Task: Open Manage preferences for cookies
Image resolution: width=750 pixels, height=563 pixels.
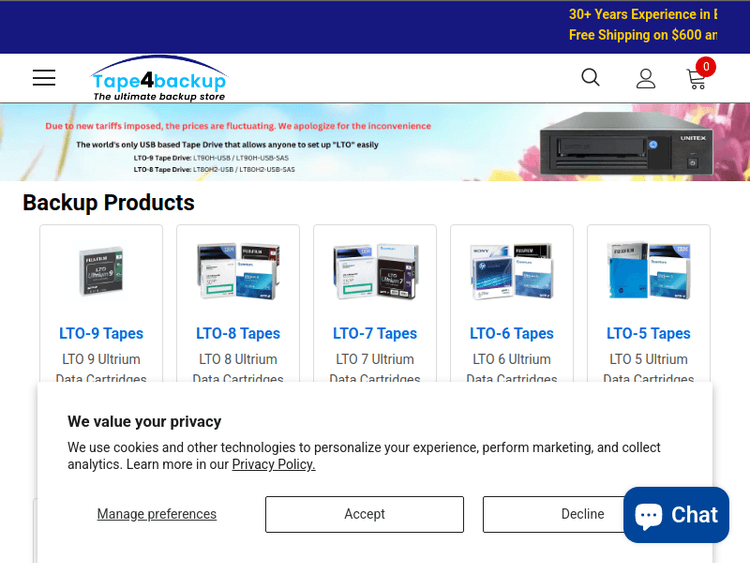Action: coord(156,514)
